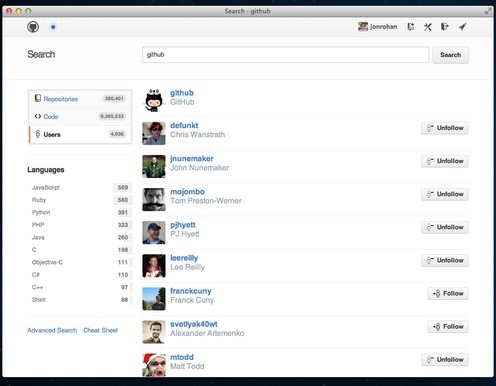496x386 pixels.
Task: Focus the search field containing github
Action: tap(286, 55)
